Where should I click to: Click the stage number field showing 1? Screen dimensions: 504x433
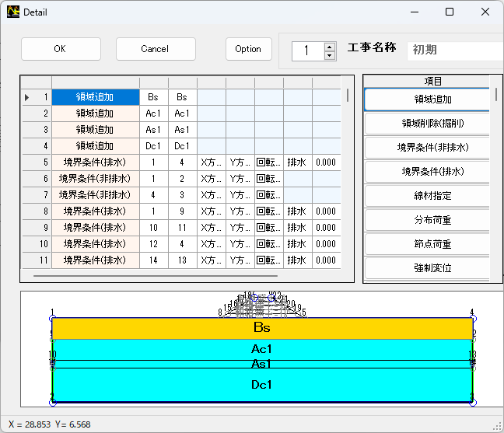click(x=308, y=51)
